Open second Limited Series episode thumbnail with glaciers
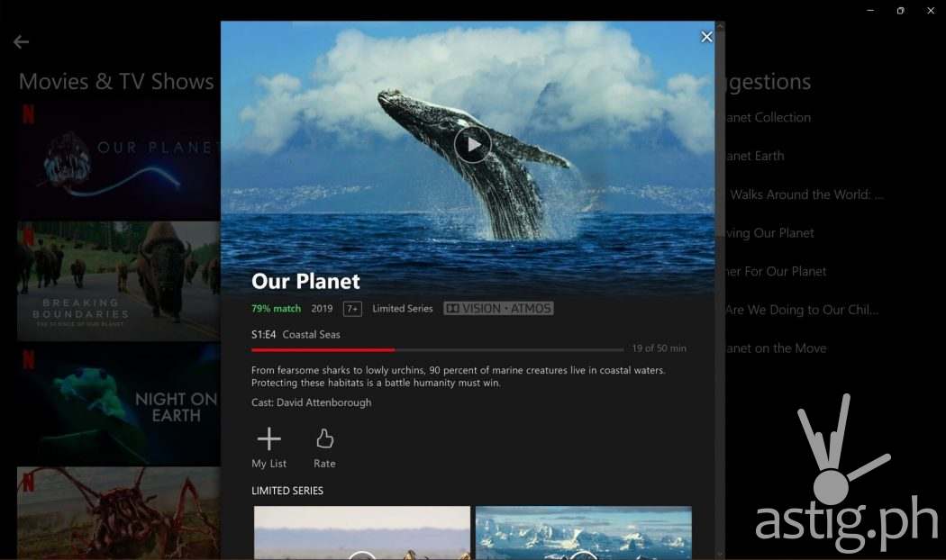The height and width of the screenshot is (560, 946). (584, 533)
